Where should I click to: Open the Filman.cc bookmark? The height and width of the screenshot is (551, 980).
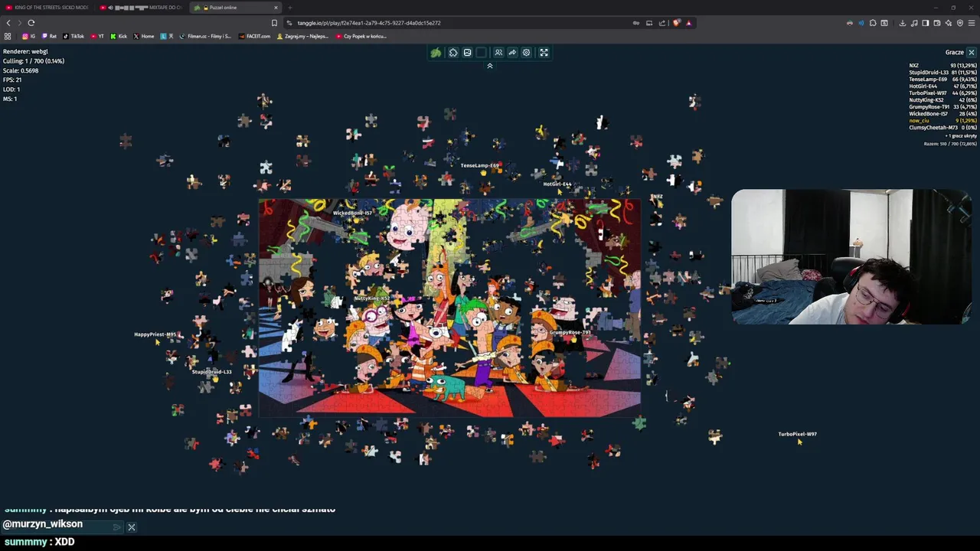(205, 36)
